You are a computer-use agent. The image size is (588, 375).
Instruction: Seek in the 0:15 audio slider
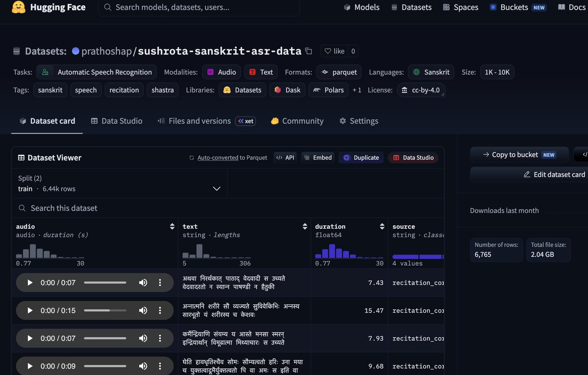pos(105,310)
